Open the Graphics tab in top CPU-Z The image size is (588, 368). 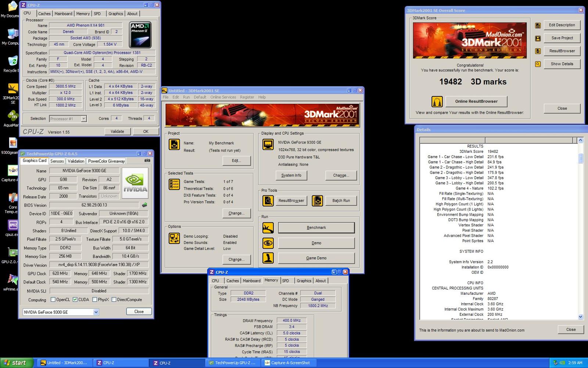115,14
